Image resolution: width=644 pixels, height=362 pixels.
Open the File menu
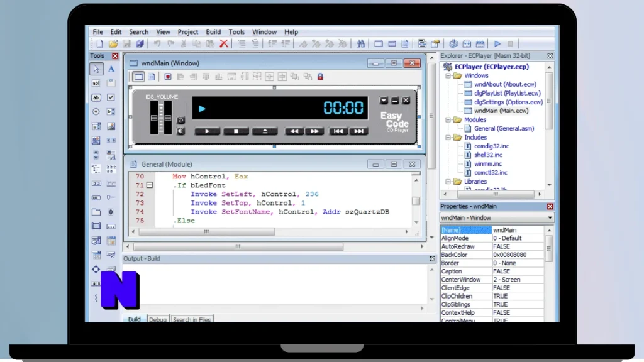click(97, 31)
